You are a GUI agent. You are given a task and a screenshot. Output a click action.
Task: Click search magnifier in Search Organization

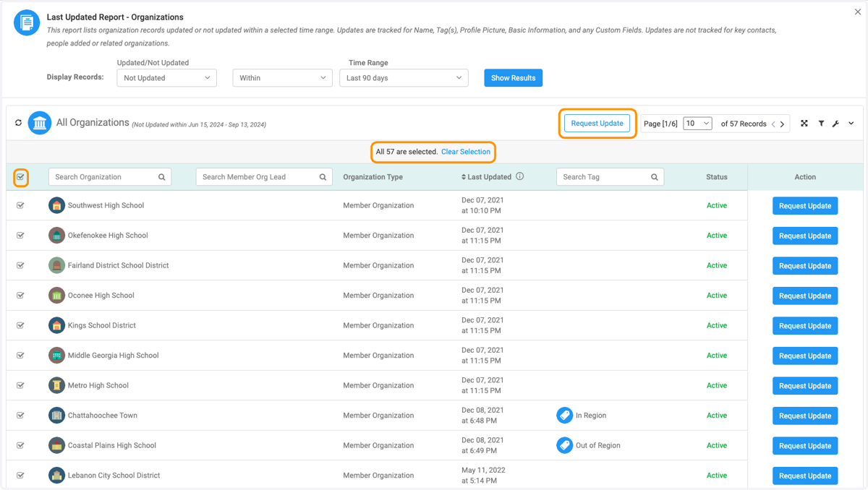[162, 177]
